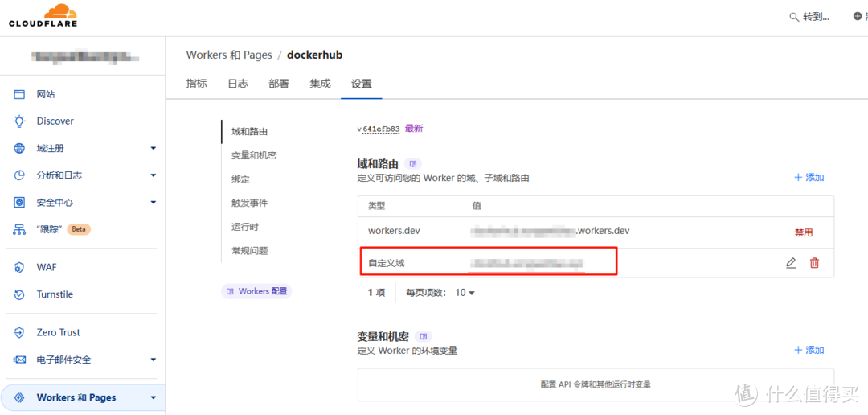Click the Workers 和 Pages diamond icon
The width and height of the screenshot is (868, 415).
click(x=19, y=398)
